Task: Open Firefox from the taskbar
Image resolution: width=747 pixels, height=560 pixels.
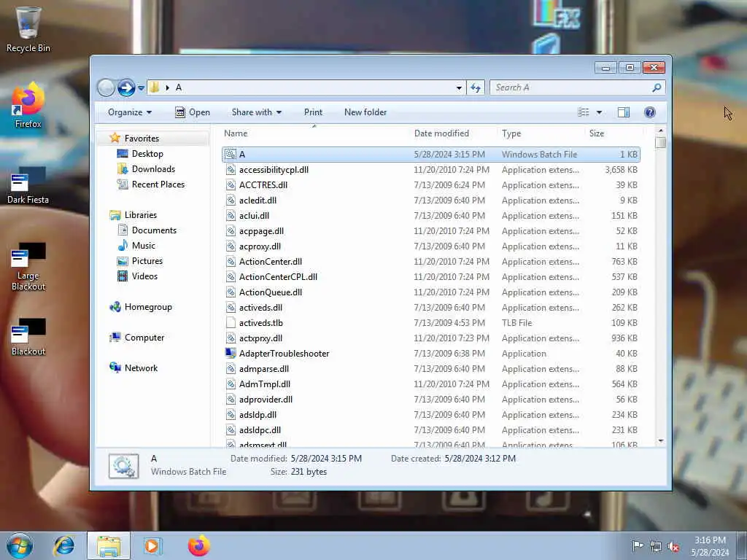Action: 198,545
